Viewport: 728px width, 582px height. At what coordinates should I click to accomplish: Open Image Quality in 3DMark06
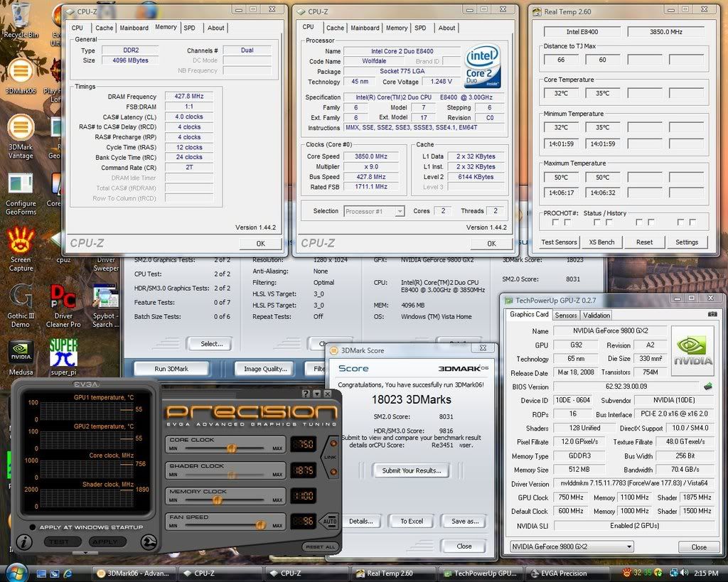pyautogui.click(x=265, y=369)
